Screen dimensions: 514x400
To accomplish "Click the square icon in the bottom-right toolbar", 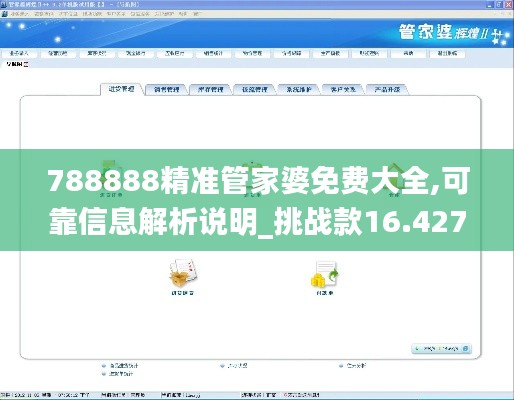I will tap(466, 349).
